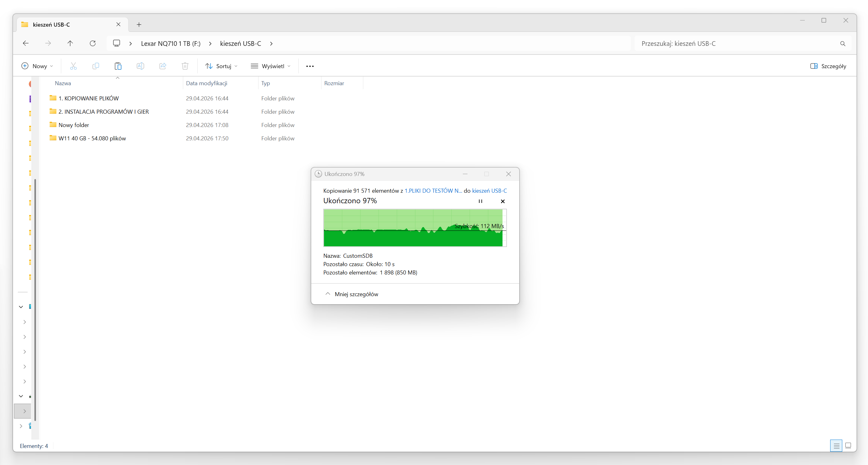This screenshot has height=465, width=868.
Task: Expand the Wyświetl view dropdown
Action: click(x=271, y=66)
